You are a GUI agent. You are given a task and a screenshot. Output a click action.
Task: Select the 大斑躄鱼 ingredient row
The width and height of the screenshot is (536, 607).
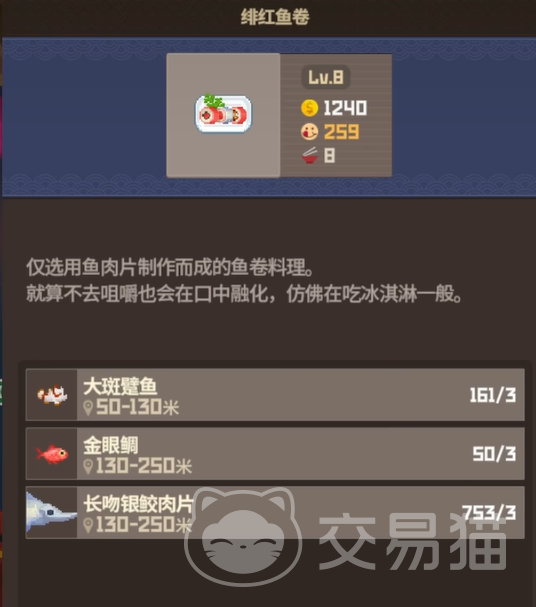[275, 395]
